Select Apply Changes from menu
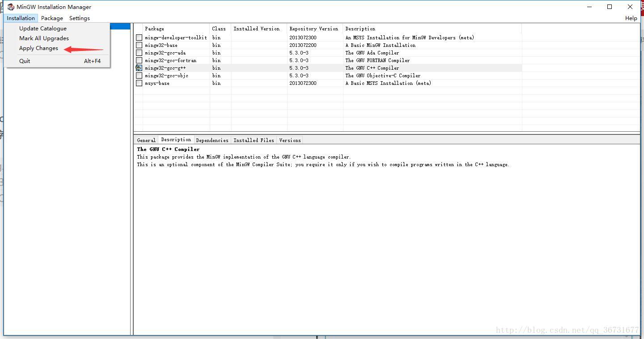The image size is (644, 339). (x=38, y=48)
